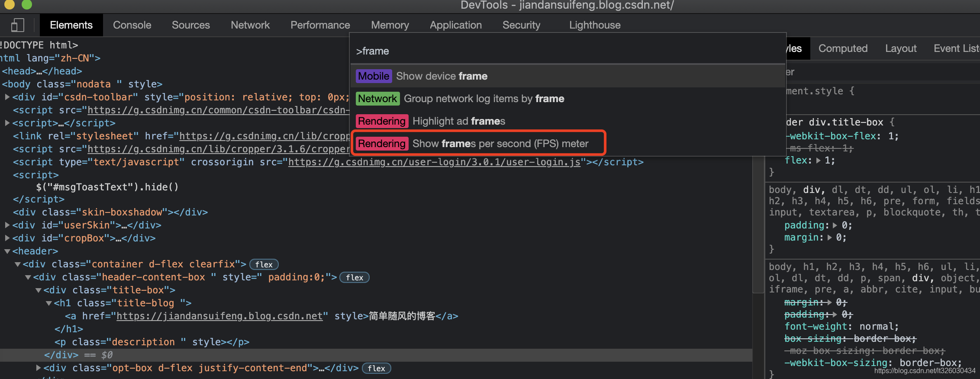The height and width of the screenshot is (379, 980).
Task: Click the '-webkit-box-sizing: border-box' declaration
Action: (873, 363)
